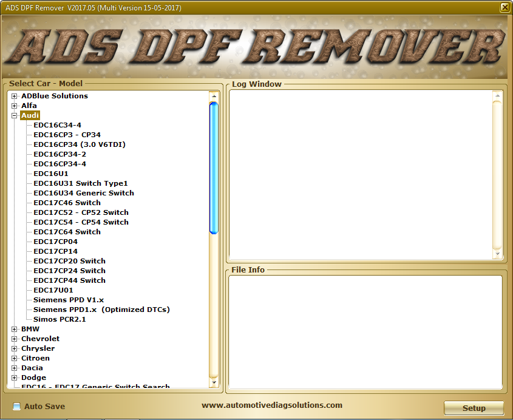
Task: Click inside the File Info text area
Action: click(x=365, y=333)
